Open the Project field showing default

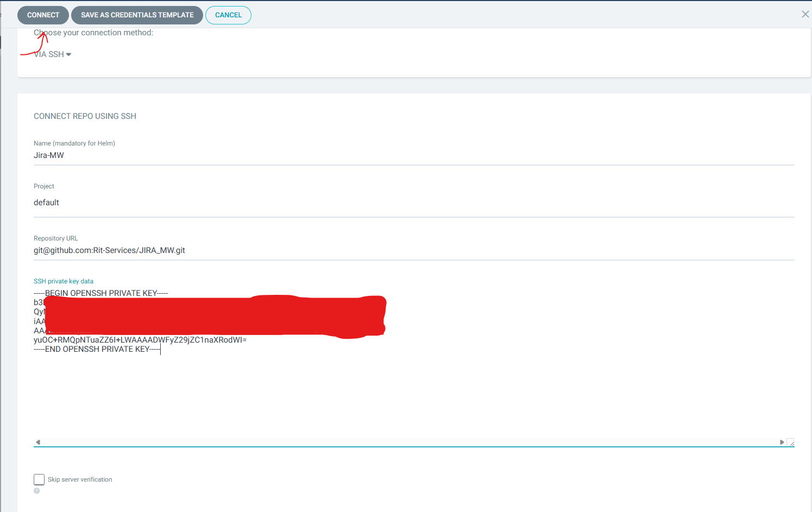pyautogui.click(x=414, y=203)
